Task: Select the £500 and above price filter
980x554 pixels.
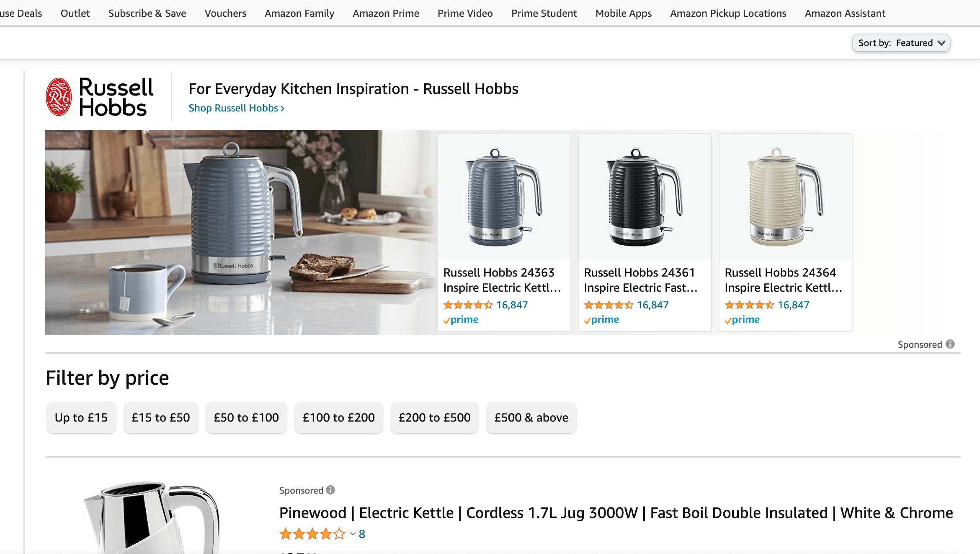Action: click(x=530, y=417)
